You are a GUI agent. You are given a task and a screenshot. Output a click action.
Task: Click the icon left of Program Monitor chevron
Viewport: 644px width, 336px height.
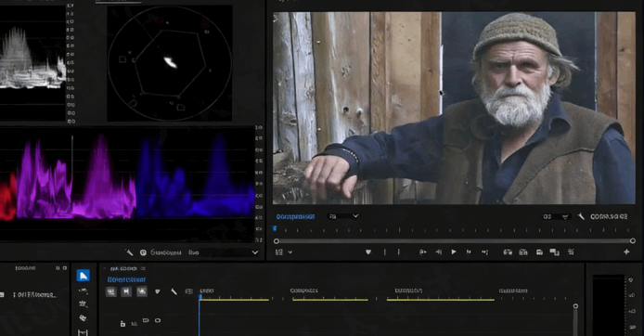[x=279, y=252]
